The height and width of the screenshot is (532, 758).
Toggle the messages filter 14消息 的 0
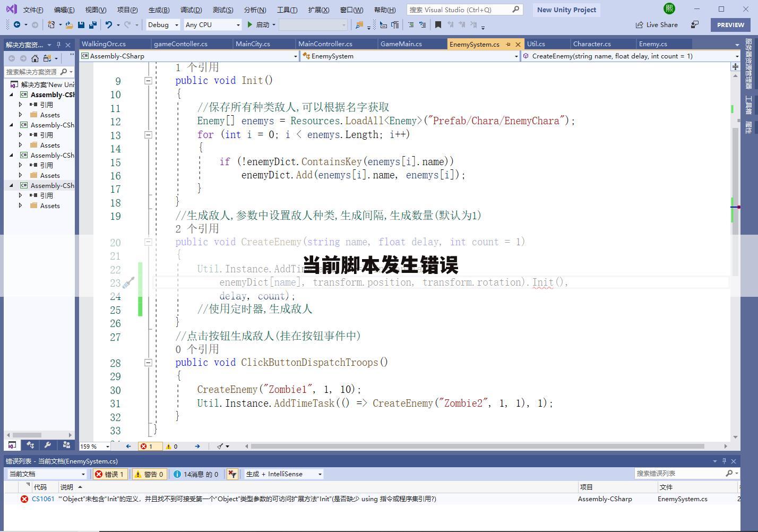(196, 474)
